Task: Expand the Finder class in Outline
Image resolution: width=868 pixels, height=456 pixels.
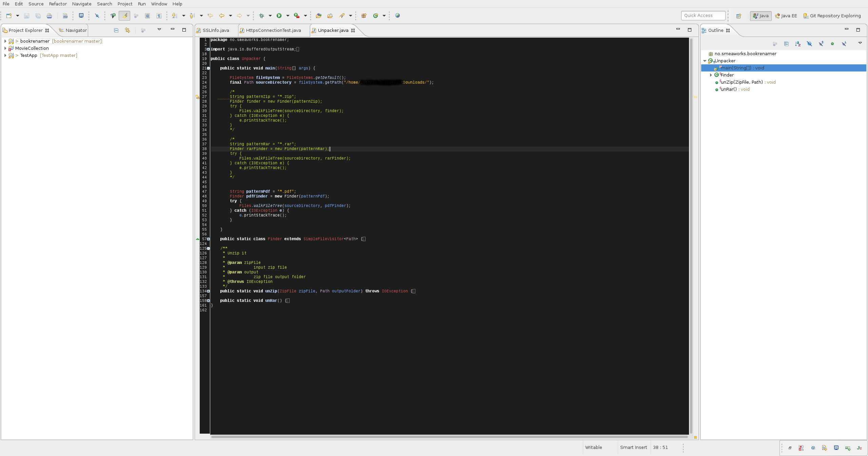Action: click(x=711, y=75)
